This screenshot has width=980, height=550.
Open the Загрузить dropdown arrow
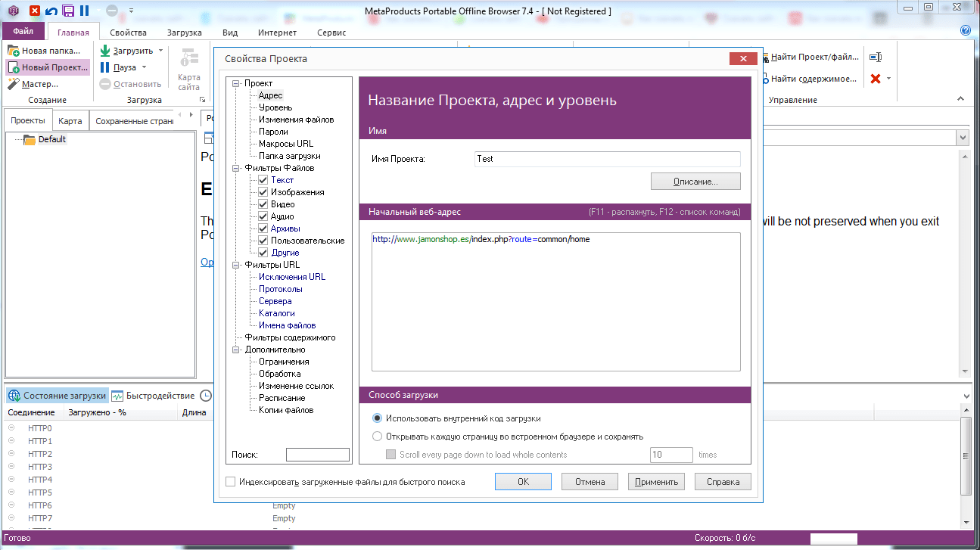[161, 51]
